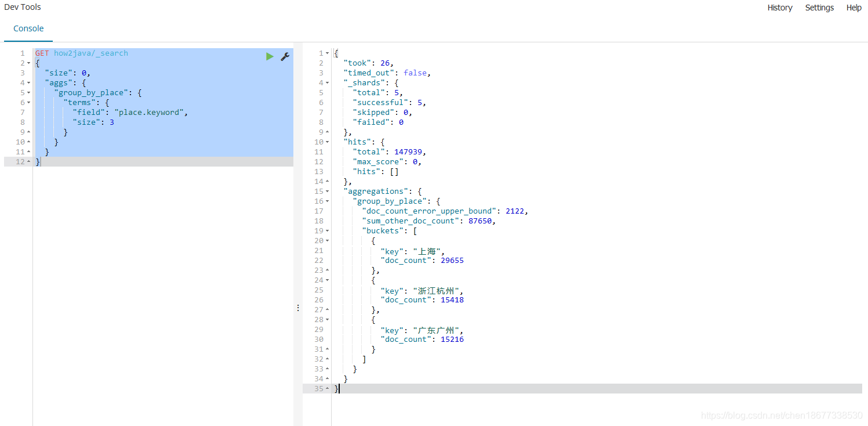Image resolution: width=868 pixels, height=426 pixels.
Task: Click the "key": "浙江杭州" line
Action: pyautogui.click(x=422, y=290)
